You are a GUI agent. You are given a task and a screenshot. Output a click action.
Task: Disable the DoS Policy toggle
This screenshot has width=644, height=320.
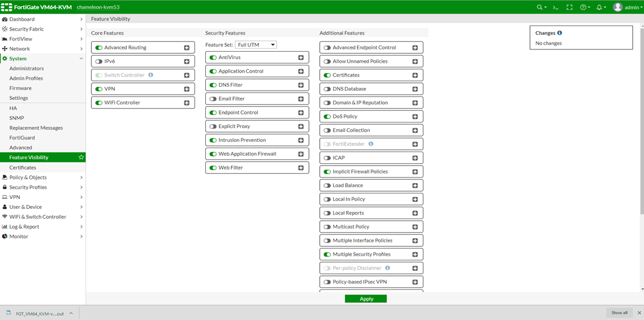pos(327,116)
